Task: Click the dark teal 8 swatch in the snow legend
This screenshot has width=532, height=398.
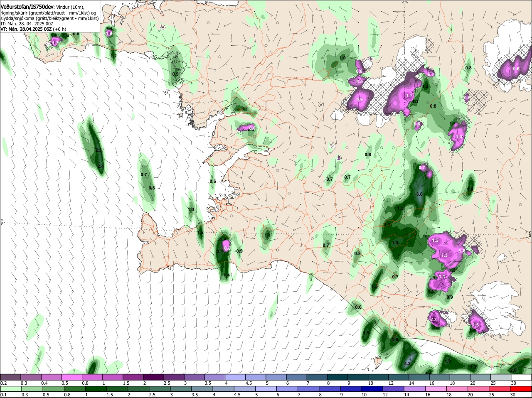Action: [x=337, y=377]
